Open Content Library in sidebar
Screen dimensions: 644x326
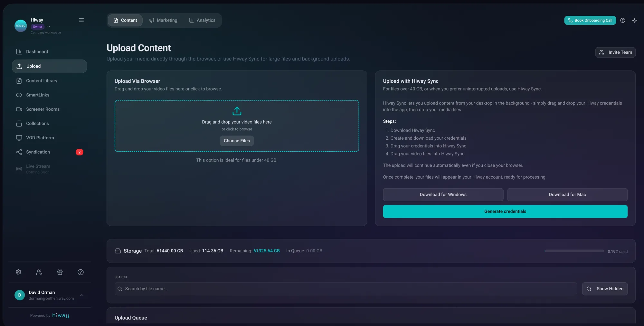coord(49,81)
